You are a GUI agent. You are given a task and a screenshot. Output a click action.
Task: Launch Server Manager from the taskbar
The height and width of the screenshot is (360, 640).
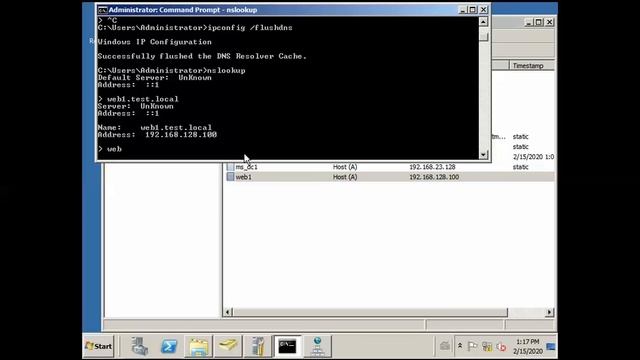139,346
